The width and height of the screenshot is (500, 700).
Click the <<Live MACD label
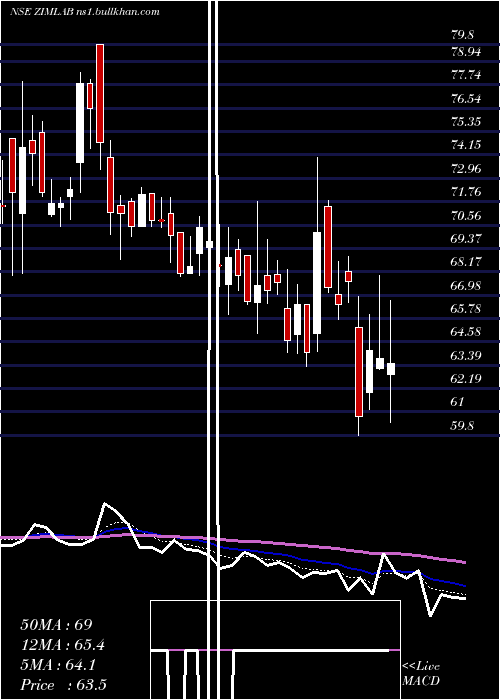421,673
